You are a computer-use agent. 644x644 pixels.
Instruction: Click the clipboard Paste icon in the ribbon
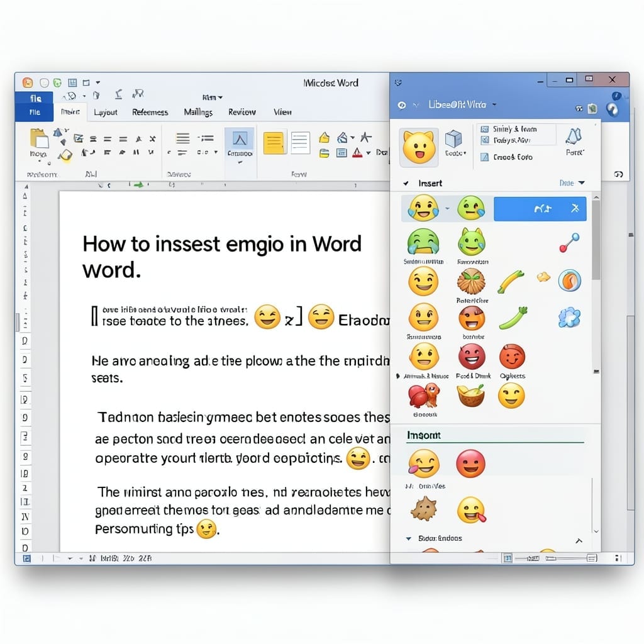tap(38, 138)
